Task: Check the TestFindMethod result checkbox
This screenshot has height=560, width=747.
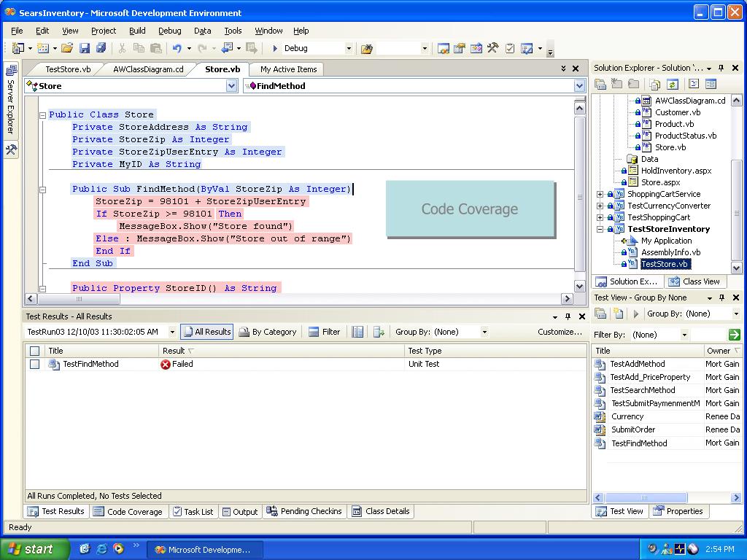Action: click(34, 364)
